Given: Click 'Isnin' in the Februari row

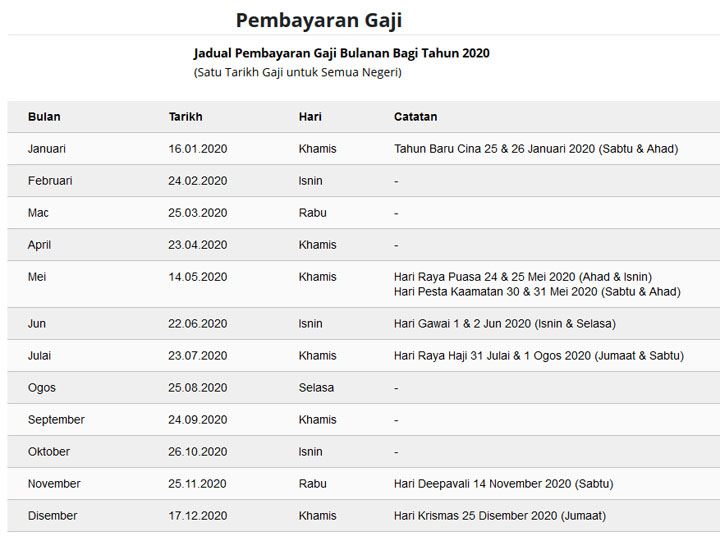Looking at the screenshot, I should (x=310, y=181).
